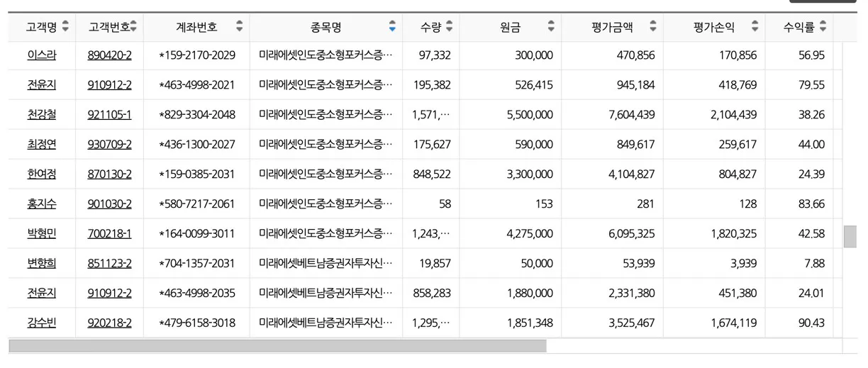Click customer number 930709-2
The width and height of the screenshot is (868, 368).
(x=109, y=144)
